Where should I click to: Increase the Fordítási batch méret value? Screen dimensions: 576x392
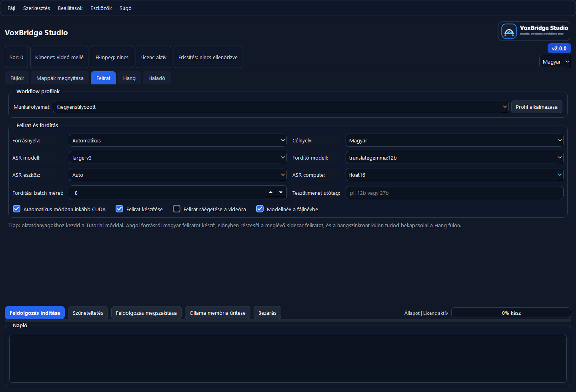tap(271, 192)
